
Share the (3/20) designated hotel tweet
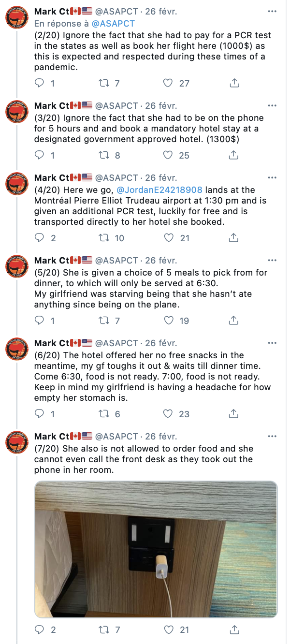point(234,155)
